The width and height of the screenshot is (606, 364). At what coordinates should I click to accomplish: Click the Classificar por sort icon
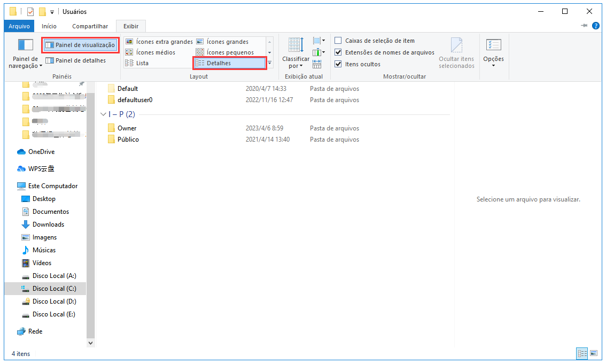(296, 46)
